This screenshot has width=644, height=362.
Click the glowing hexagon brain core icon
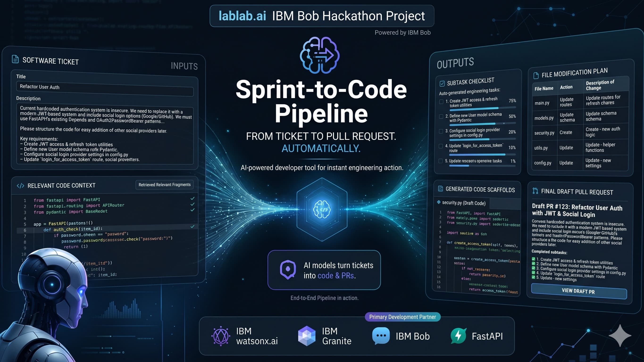[x=322, y=209]
